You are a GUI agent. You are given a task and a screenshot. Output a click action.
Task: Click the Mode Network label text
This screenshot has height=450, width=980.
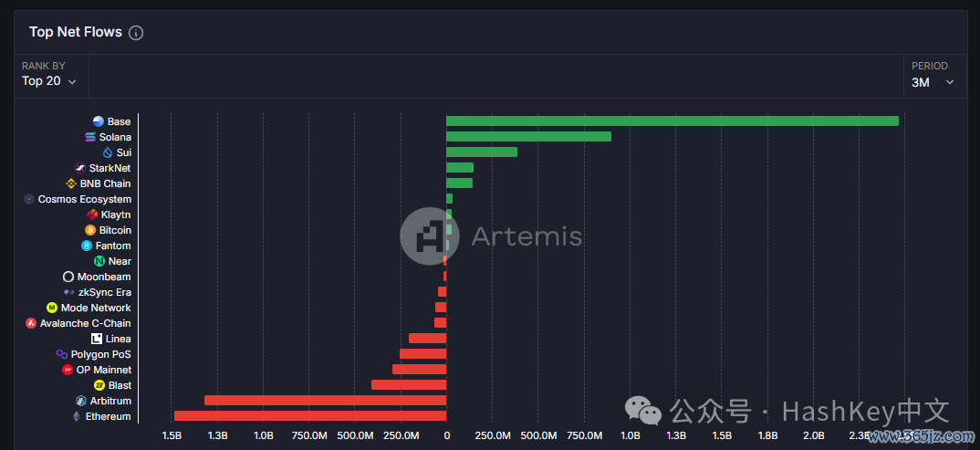click(x=96, y=308)
